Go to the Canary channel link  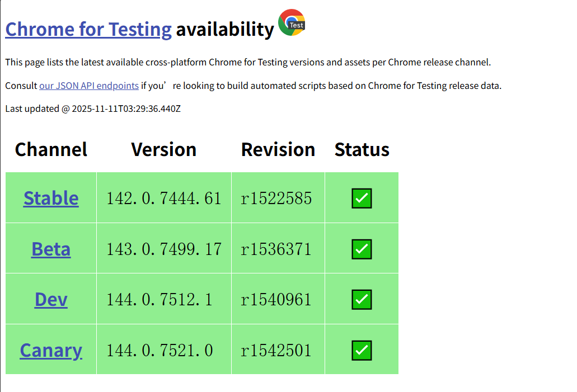(51, 351)
